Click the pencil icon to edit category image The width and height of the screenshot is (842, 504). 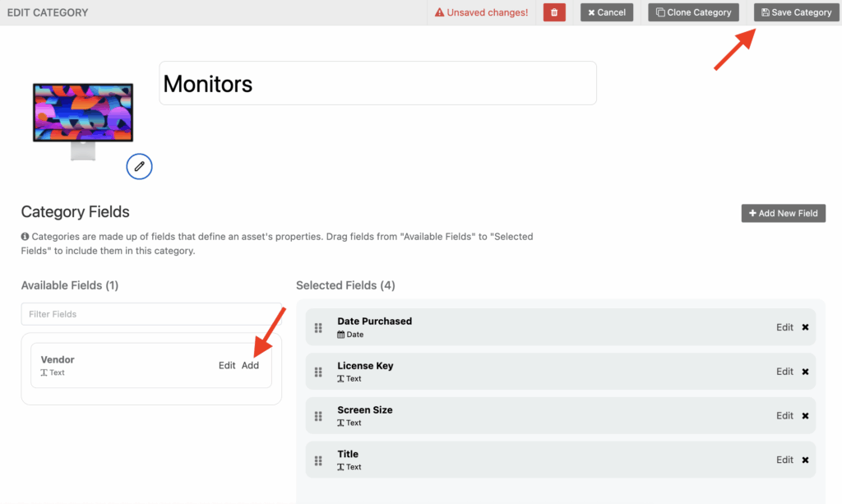point(139,166)
